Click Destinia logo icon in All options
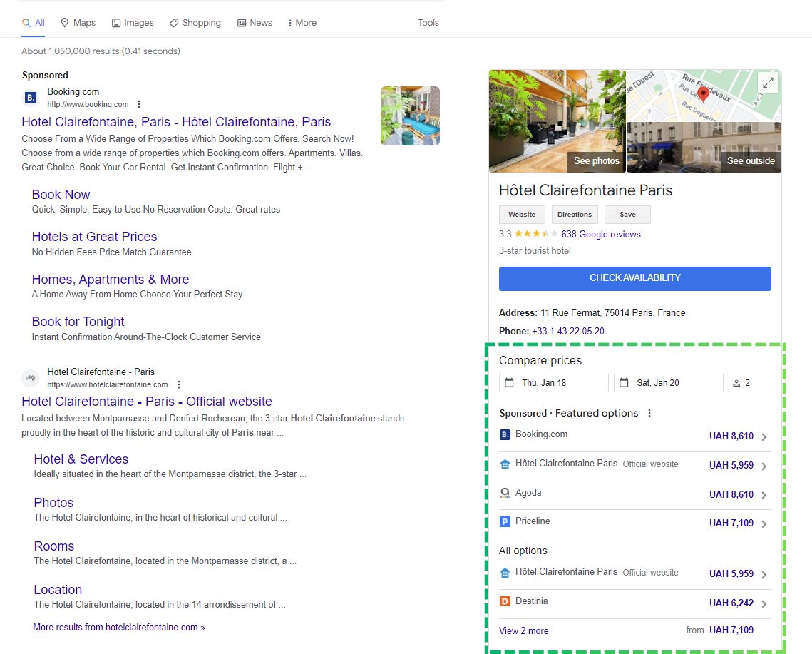The width and height of the screenshot is (812, 654). [505, 601]
